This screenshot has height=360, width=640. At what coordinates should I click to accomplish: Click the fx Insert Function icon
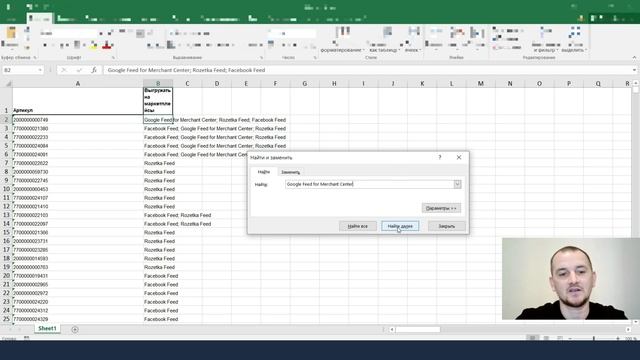(94, 70)
